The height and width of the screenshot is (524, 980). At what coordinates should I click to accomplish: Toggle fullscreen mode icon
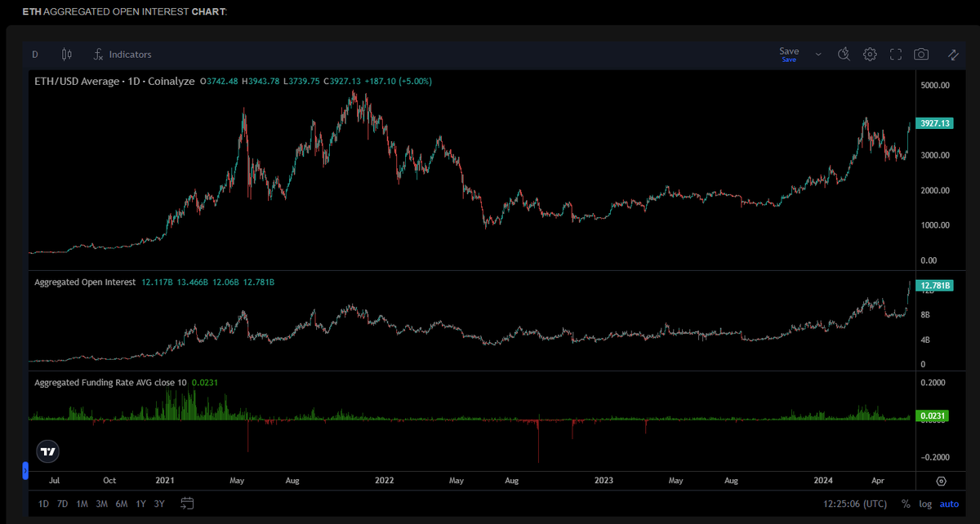tap(895, 54)
